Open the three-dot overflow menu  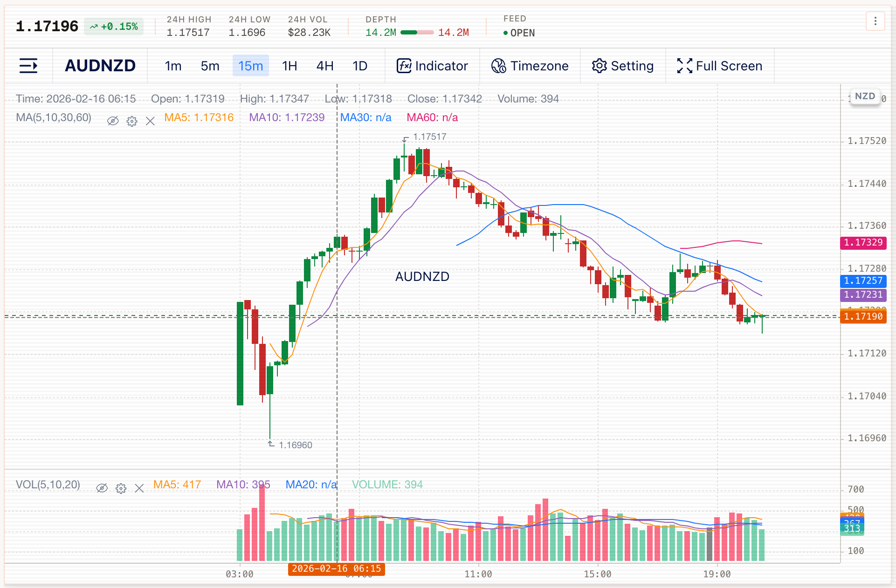click(875, 21)
